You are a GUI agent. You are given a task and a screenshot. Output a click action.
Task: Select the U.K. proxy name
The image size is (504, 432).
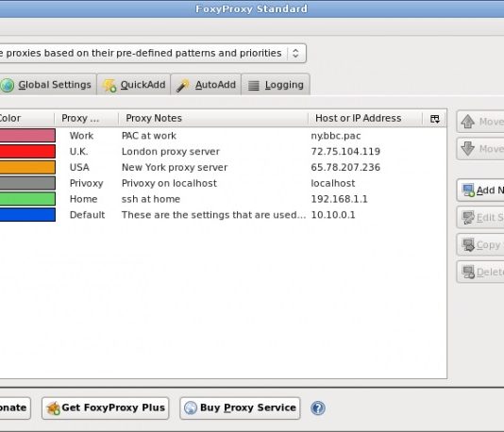click(x=78, y=151)
